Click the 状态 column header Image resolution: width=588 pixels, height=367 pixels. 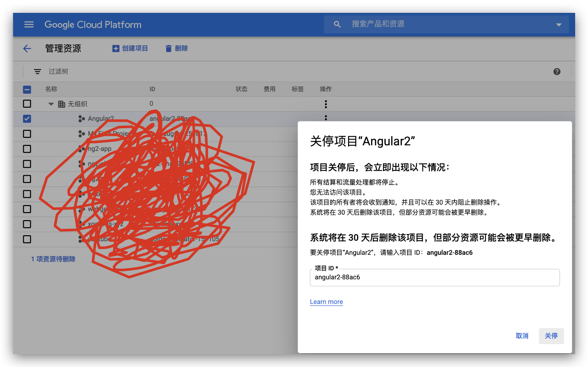241,89
